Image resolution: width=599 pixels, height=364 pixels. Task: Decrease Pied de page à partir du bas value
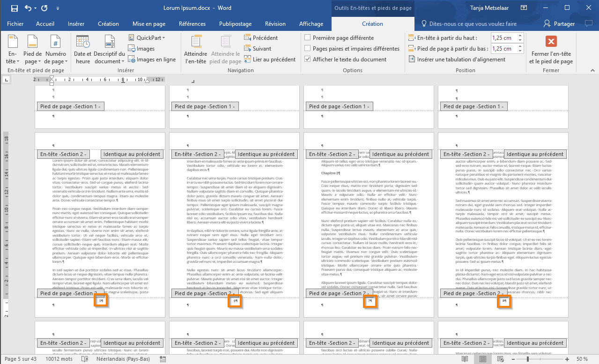(520, 51)
